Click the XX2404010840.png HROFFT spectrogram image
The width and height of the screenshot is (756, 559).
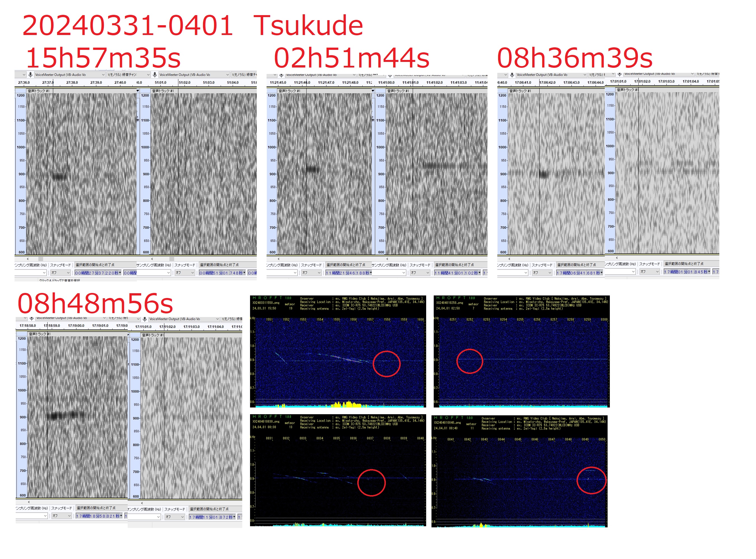pyautogui.click(x=519, y=471)
